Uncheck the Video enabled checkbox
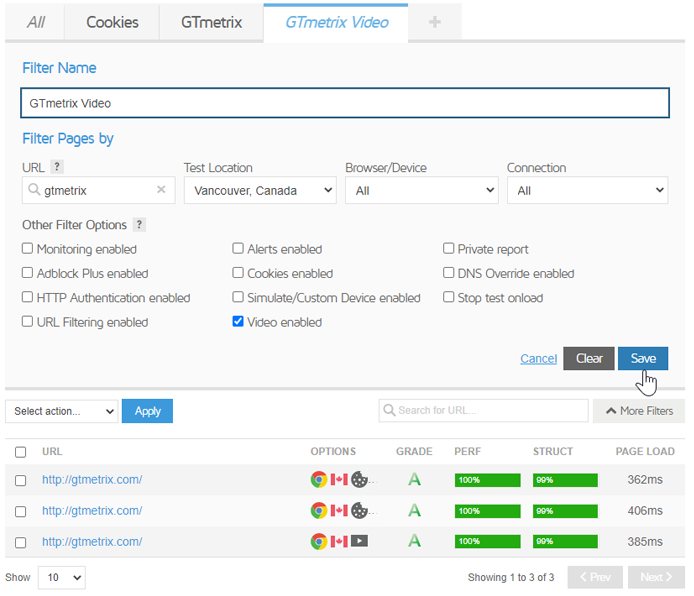The height and width of the screenshot is (596, 694). pos(238,321)
